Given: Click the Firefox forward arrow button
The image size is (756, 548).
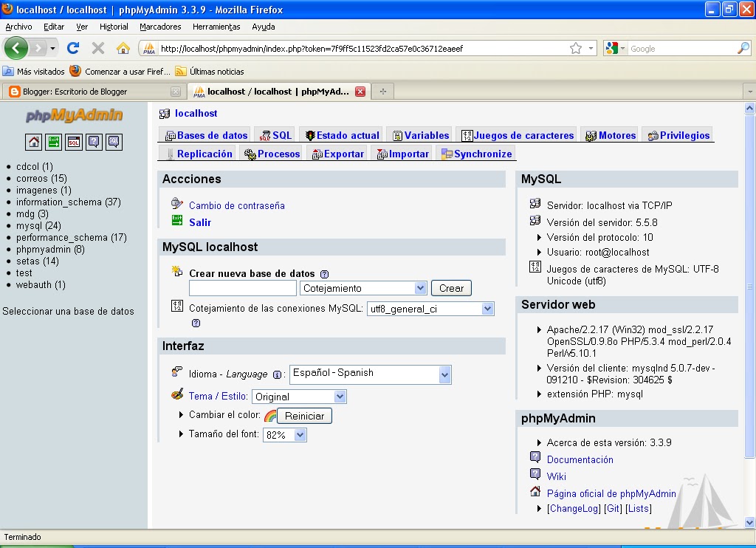Looking at the screenshot, I should click(38, 48).
